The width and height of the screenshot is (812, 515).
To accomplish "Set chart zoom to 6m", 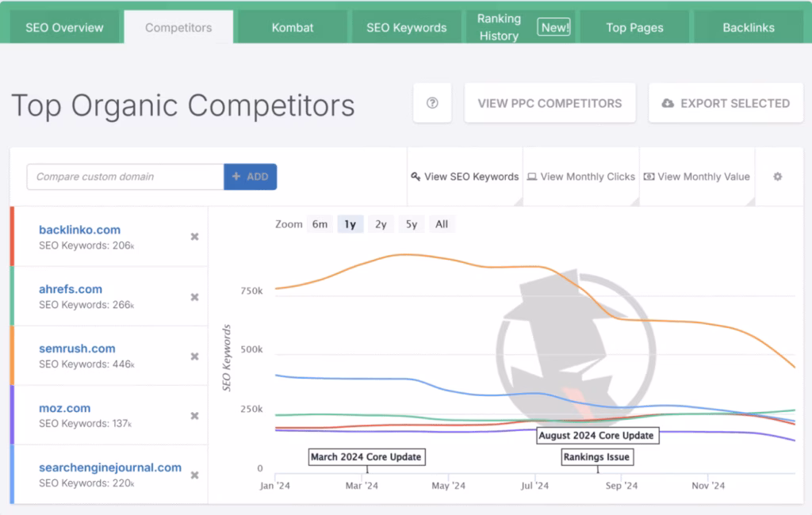I will point(320,224).
